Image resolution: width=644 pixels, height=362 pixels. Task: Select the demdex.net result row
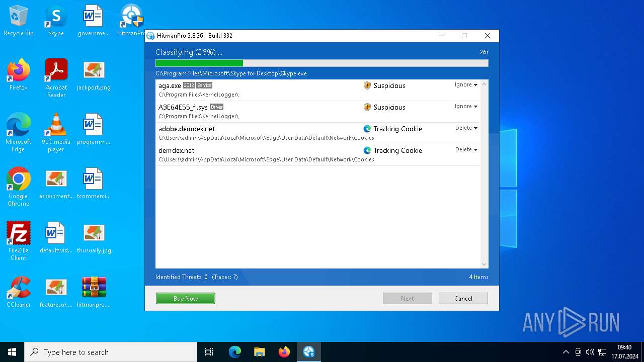318,155
